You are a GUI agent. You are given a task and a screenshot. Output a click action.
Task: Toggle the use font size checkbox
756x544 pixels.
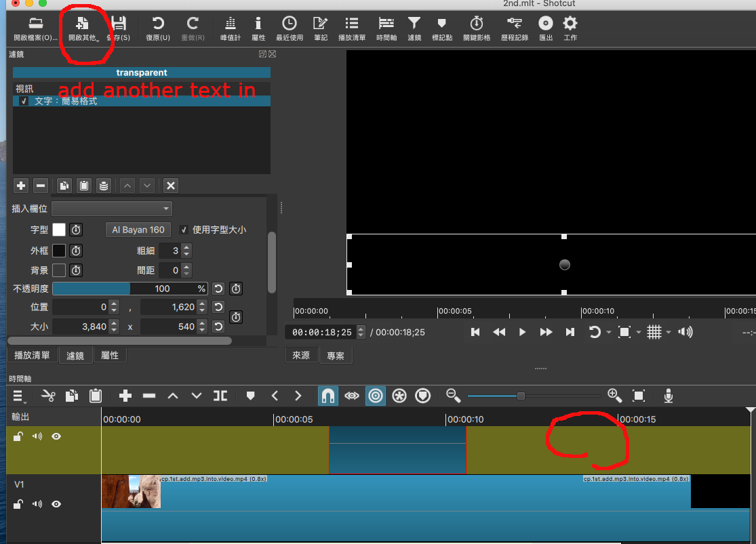point(183,230)
